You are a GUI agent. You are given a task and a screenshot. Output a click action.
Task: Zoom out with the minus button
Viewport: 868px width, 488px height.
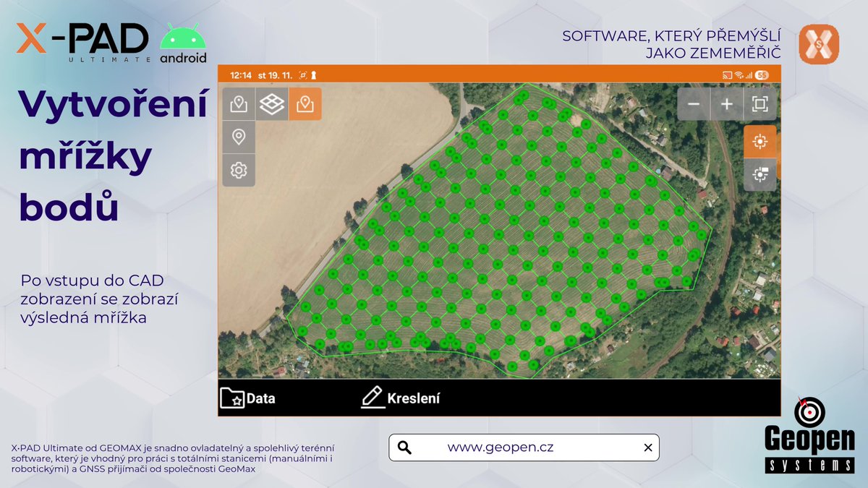pyautogui.click(x=694, y=104)
